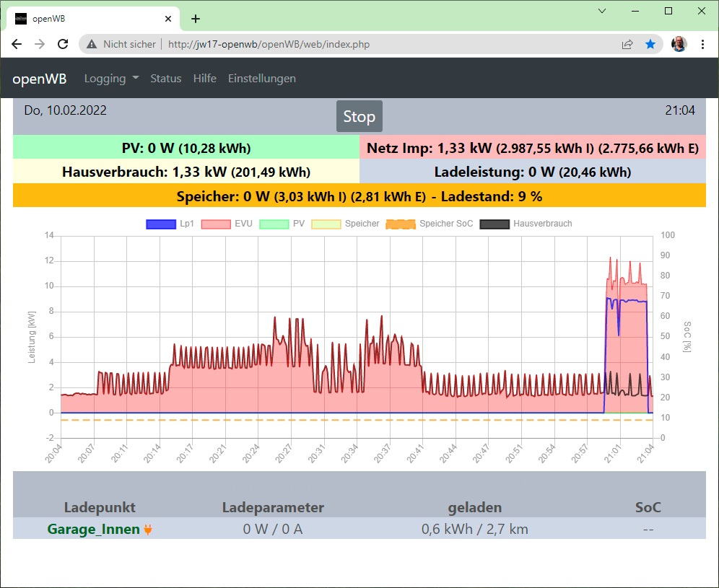The width and height of the screenshot is (719, 588).
Task: Toggle Lp1 series in chart legend
Action: 161,224
